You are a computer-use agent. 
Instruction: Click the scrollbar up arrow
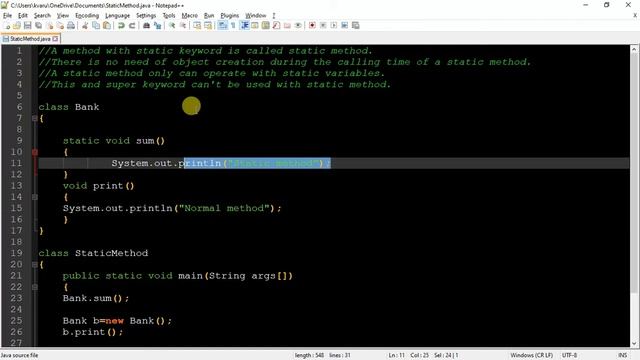click(634, 49)
